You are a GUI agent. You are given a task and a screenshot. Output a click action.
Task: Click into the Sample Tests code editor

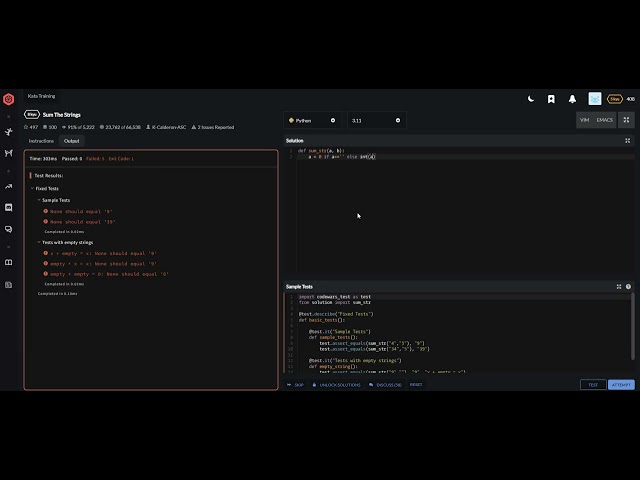(x=457, y=333)
